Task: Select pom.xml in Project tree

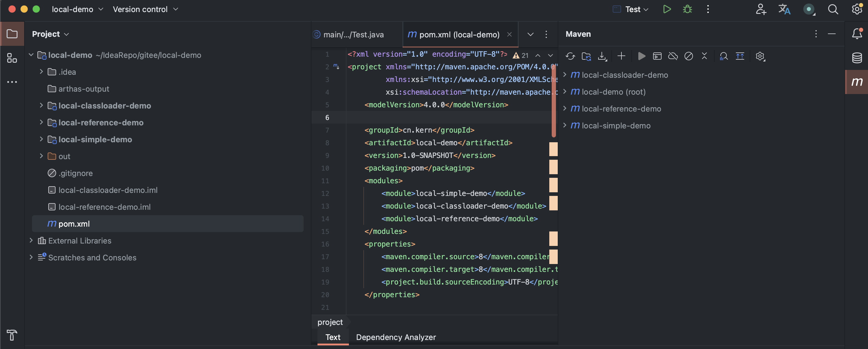Action: 168,223
